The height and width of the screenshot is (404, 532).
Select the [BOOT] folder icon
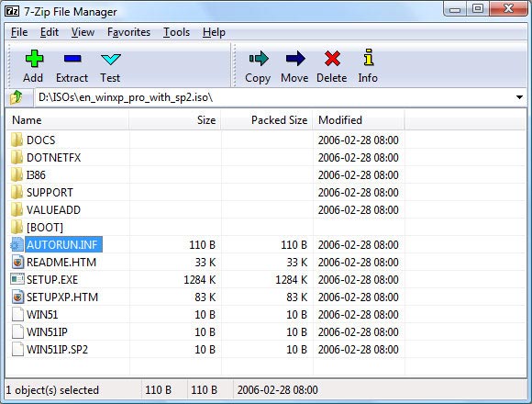click(17, 227)
